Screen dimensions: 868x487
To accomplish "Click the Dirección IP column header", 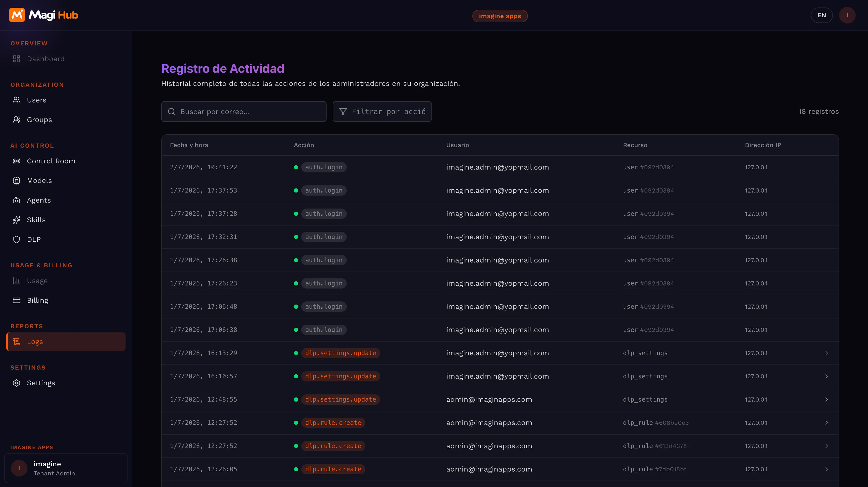I will (x=763, y=145).
